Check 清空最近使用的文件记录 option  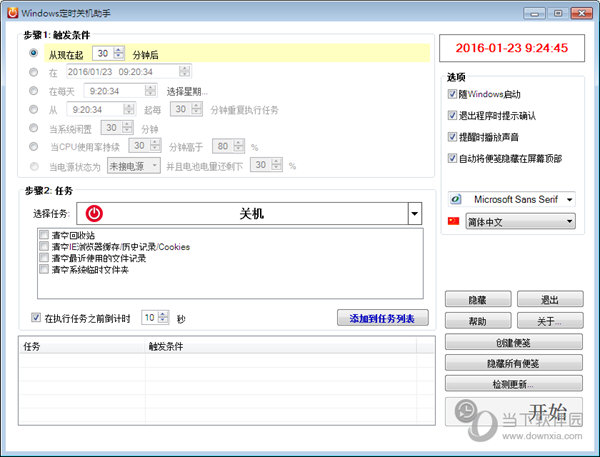(x=44, y=258)
